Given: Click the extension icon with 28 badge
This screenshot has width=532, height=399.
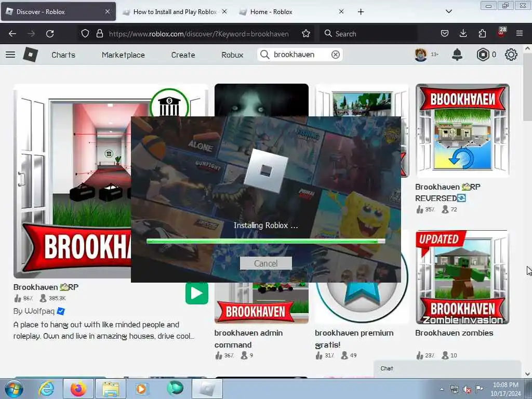Looking at the screenshot, I should tap(501, 33).
